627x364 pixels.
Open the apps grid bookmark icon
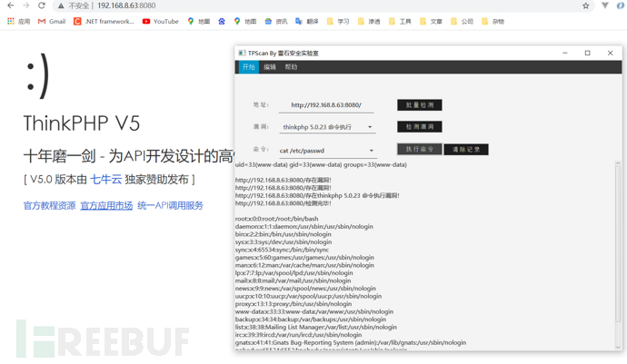pos(11,22)
